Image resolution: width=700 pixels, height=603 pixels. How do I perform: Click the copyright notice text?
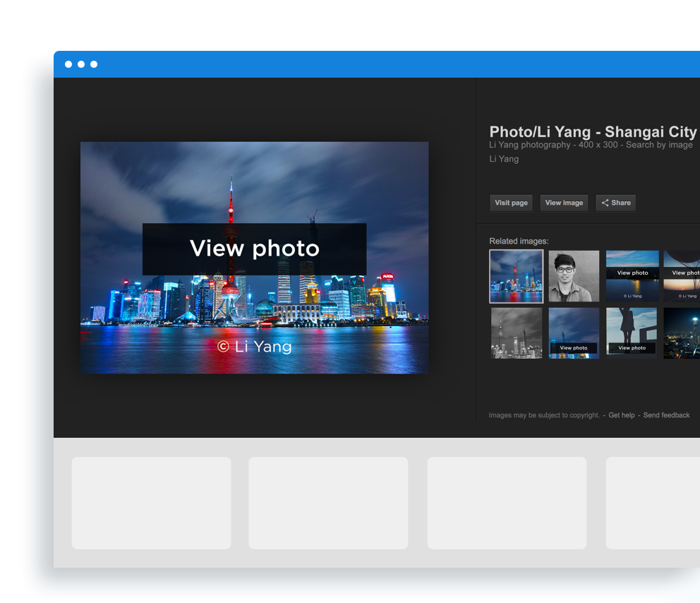(544, 415)
